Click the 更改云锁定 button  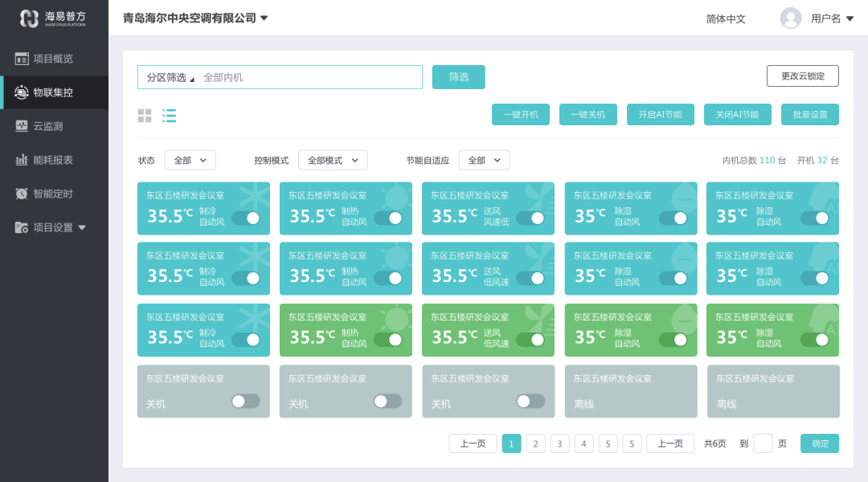tap(802, 76)
